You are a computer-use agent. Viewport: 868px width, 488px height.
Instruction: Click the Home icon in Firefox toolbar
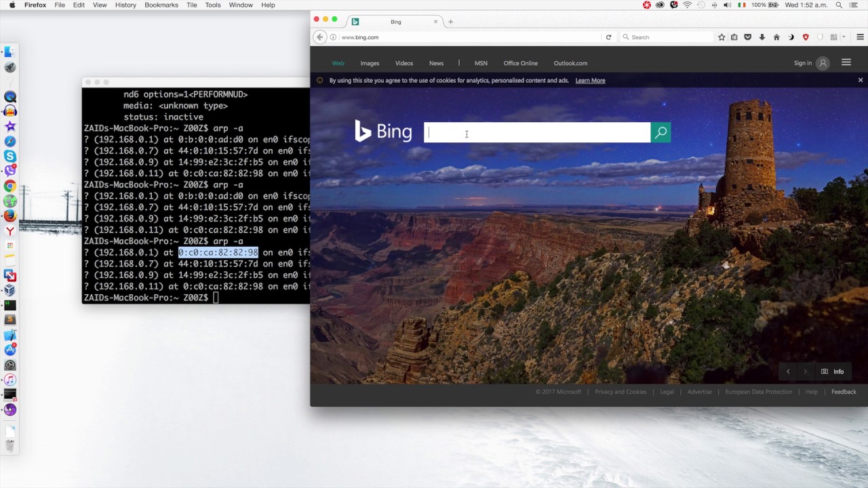pos(776,37)
